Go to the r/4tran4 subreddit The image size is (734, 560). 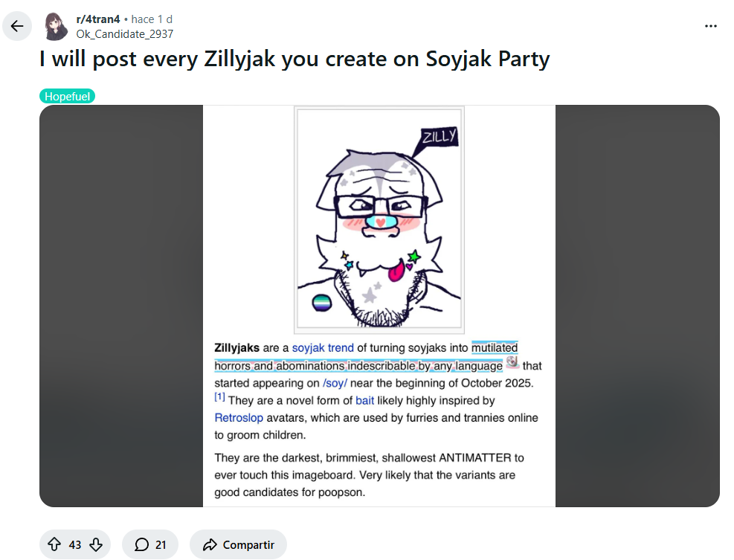click(98, 19)
